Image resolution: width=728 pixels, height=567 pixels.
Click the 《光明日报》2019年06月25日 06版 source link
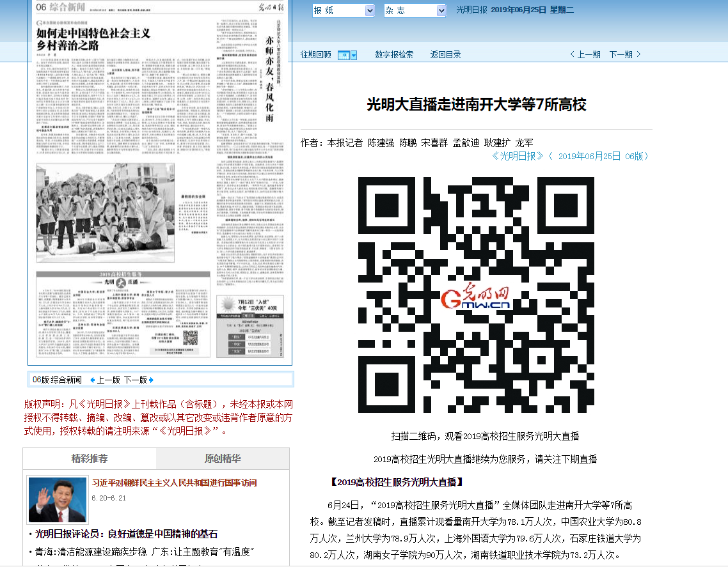570,157
